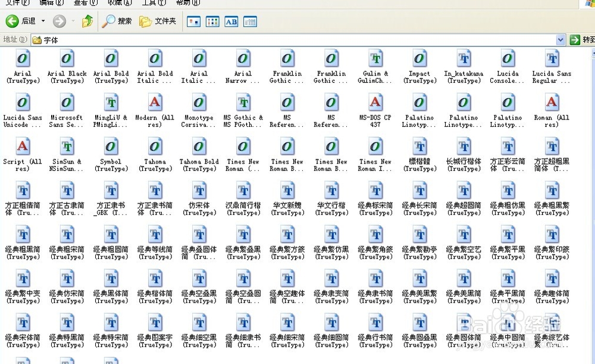This screenshot has height=364, width=595.
Task: Select the 方正彩云简体 font
Action: pyautogui.click(x=508, y=155)
